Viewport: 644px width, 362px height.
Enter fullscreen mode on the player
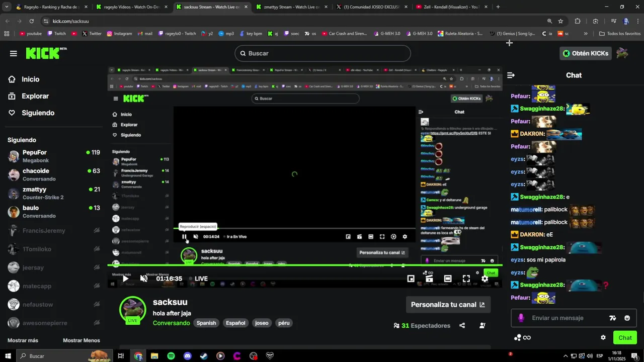(466, 279)
